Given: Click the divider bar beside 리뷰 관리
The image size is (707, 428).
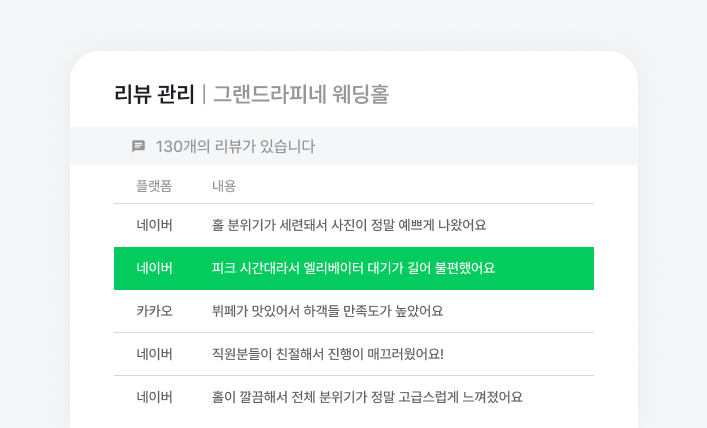Looking at the screenshot, I should click(x=204, y=94).
